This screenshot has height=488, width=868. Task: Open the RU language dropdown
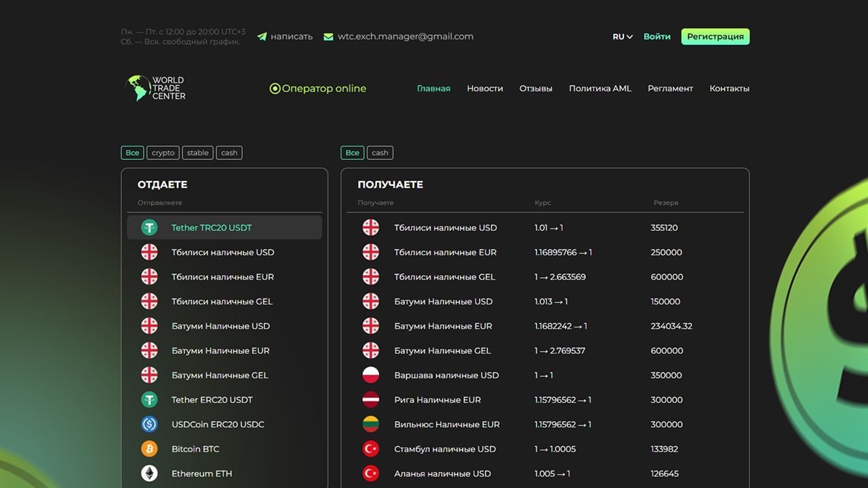click(x=622, y=37)
